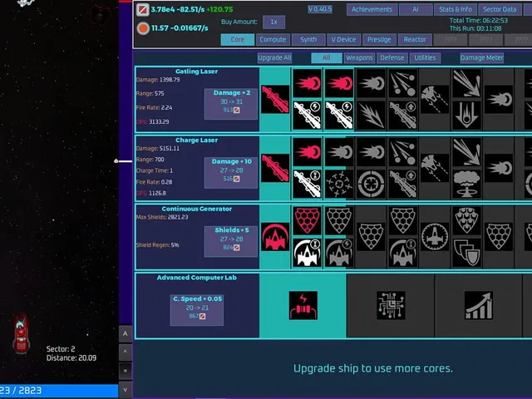Click the red honeycomb shield icon
The image size is (532, 399).
click(x=307, y=220)
